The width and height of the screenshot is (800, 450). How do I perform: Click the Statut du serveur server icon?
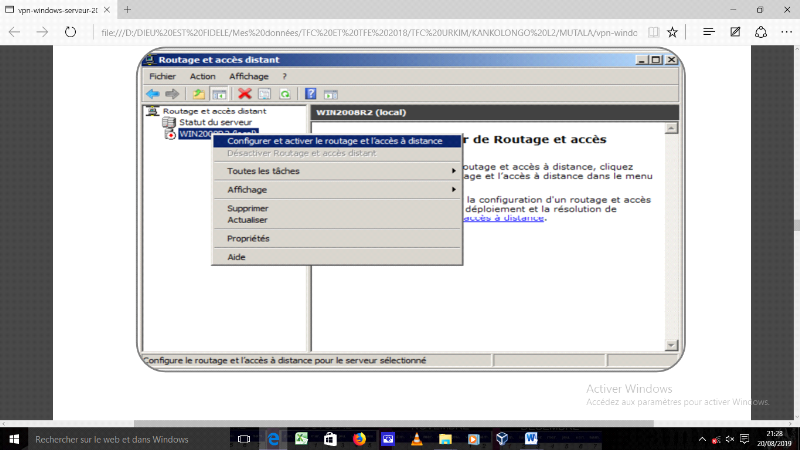169,122
